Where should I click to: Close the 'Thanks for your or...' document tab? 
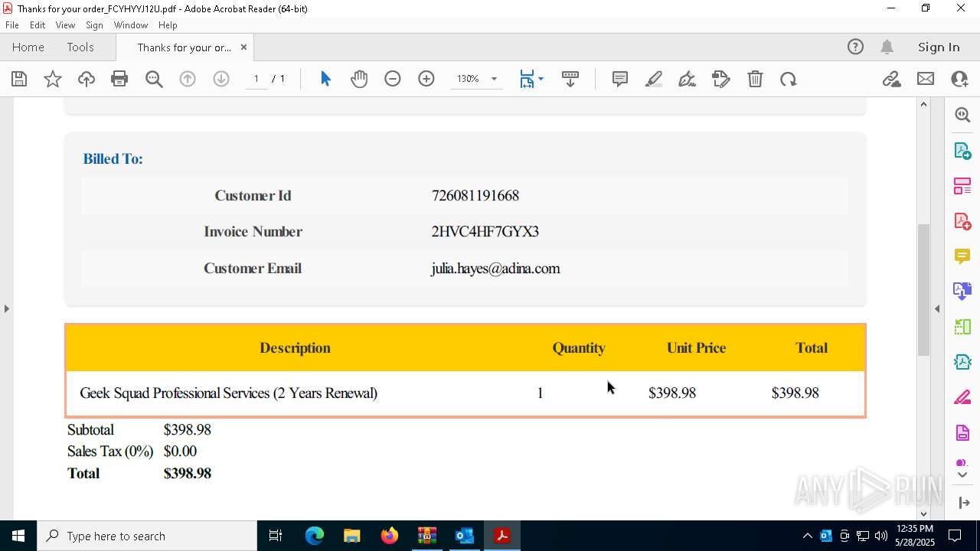pyautogui.click(x=243, y=47)
